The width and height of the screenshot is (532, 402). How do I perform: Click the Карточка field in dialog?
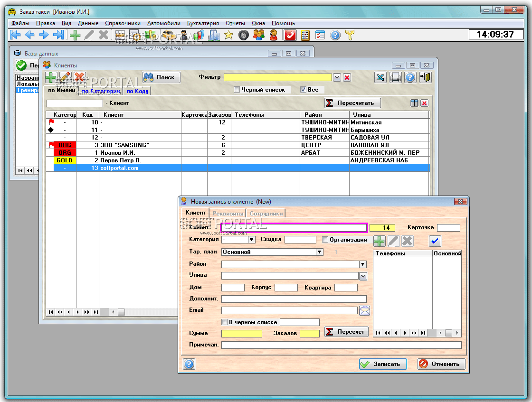pos(448,228)
